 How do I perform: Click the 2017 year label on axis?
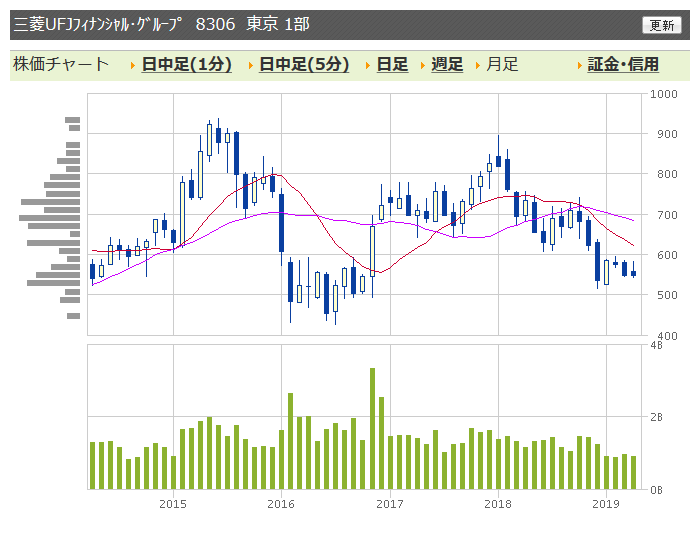pyautogui.click(x=389, y=503)
